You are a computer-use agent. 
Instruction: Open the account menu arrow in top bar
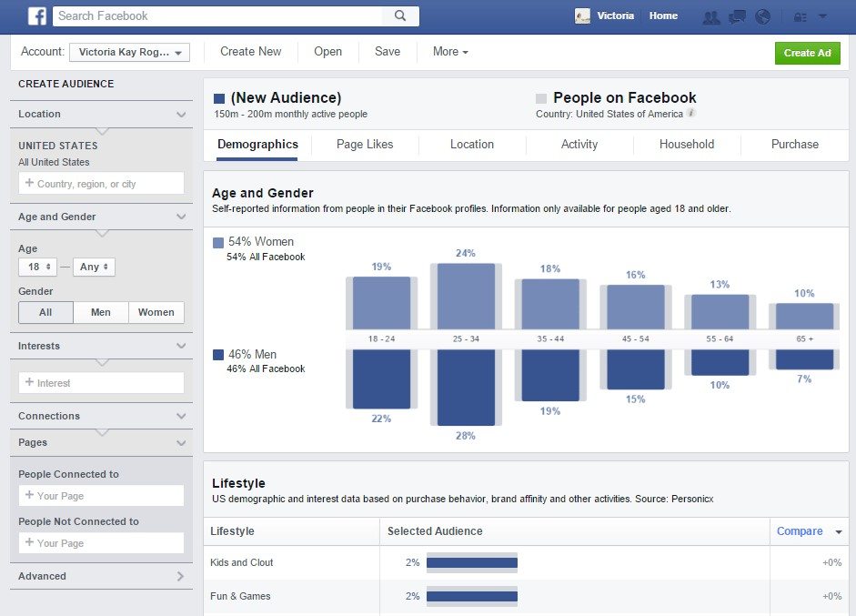[822, 16]
